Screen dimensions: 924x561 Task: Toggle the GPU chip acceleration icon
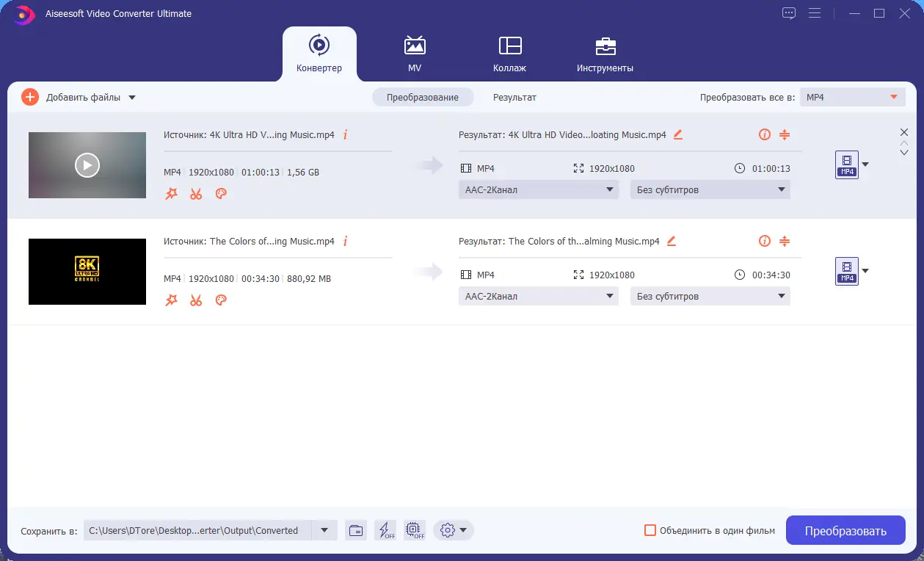(x=415, y=530)
